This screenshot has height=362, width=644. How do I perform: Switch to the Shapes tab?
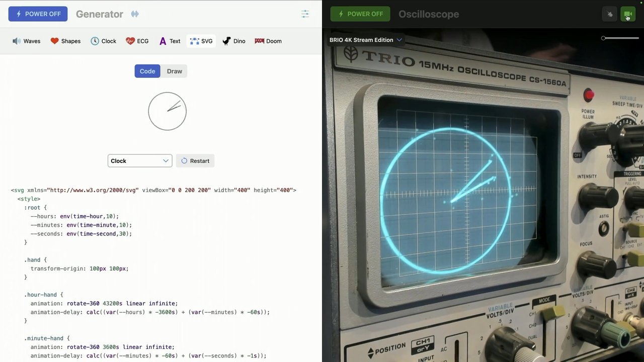point(65,41)
